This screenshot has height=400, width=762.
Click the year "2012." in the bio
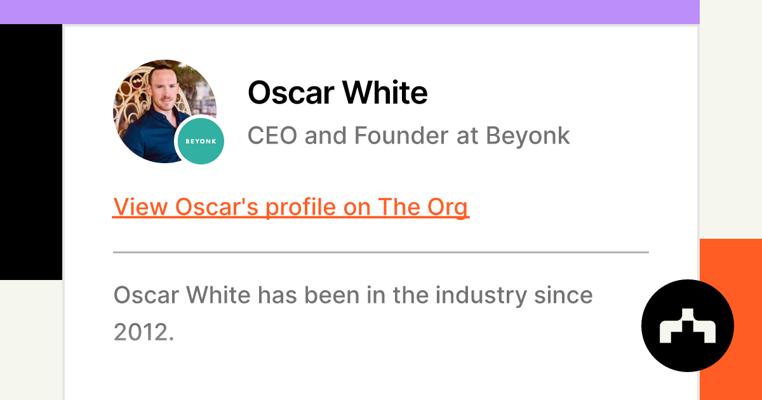click(x=144, y=332)
